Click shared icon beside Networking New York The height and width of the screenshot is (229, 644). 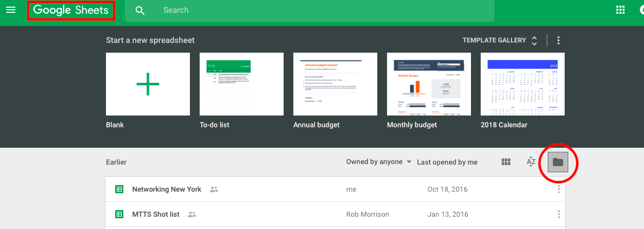pos(214,189)
